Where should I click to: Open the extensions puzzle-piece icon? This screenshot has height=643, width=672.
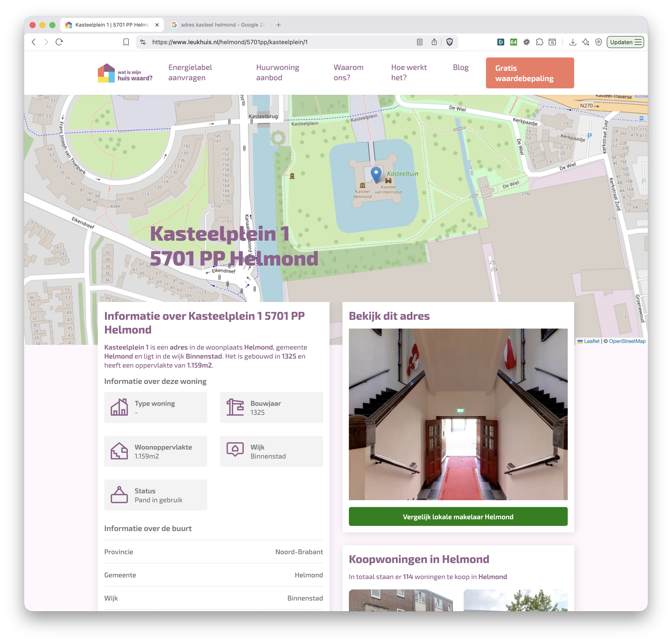(x=539, y=42)
